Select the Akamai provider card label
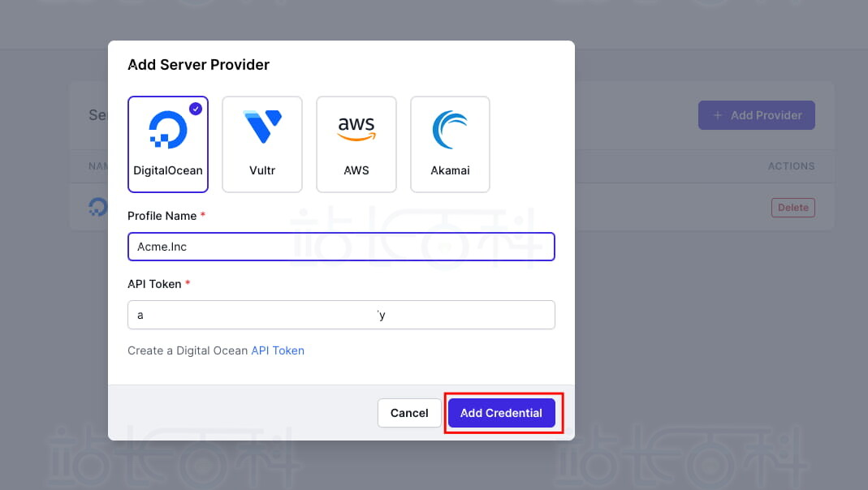 450,170
